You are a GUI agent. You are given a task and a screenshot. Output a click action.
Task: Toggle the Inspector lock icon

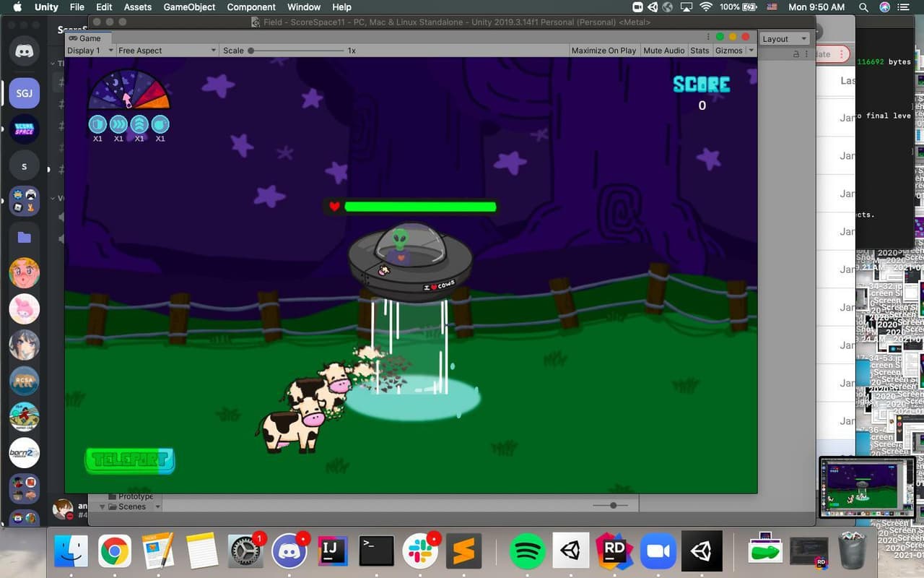(796, 54)
